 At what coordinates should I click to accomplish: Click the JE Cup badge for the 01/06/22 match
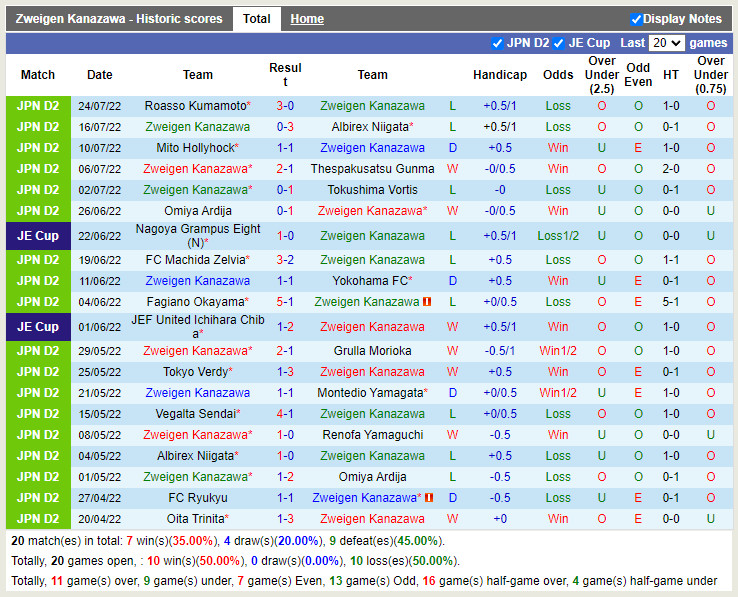(x=38, y=327)
